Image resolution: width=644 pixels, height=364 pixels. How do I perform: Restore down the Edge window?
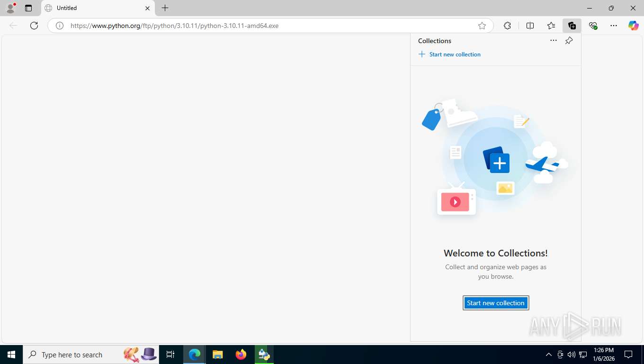point(611,8)
